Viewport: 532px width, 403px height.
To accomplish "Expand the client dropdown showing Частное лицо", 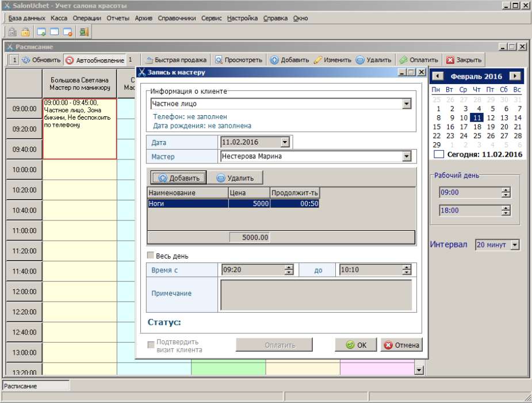I will click(407, 104).
